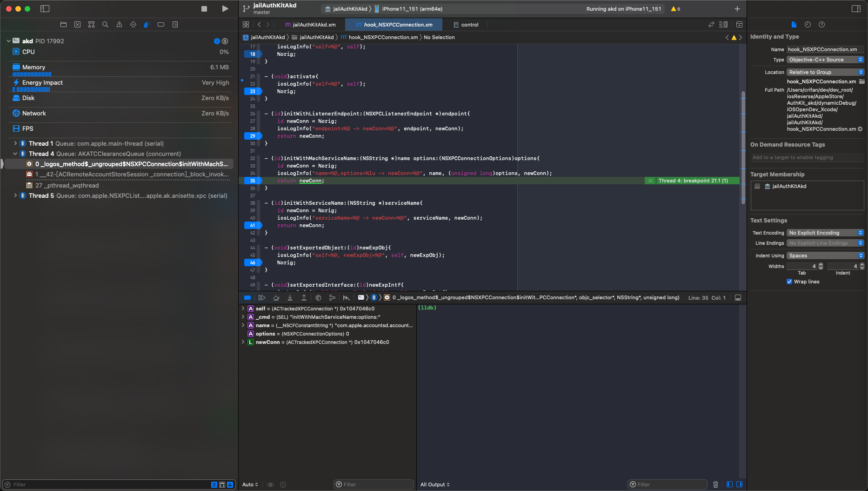Open the issues warning badge showing 6
Screen dimensions: 868x491
pyautogui.click(x=675, y=9)
